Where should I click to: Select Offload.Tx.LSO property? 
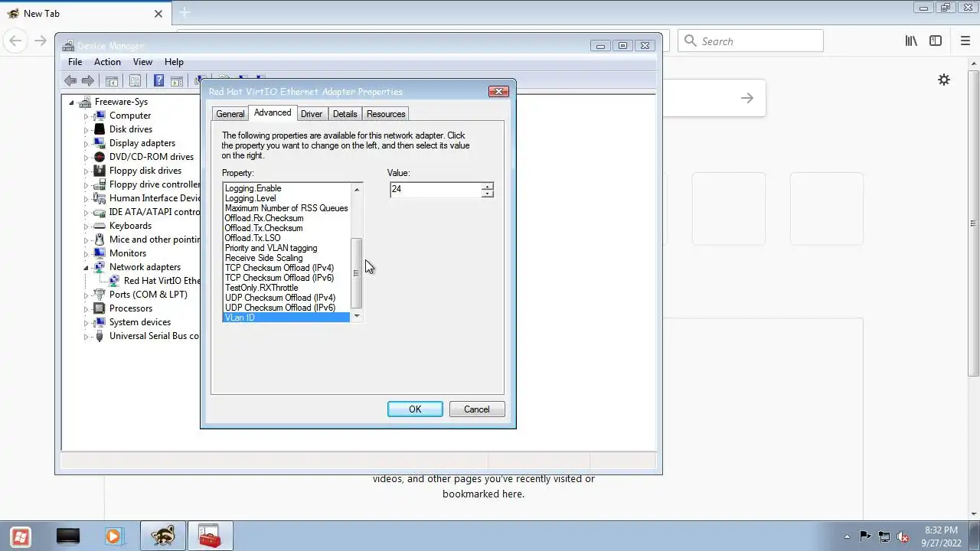click(253, 238)
